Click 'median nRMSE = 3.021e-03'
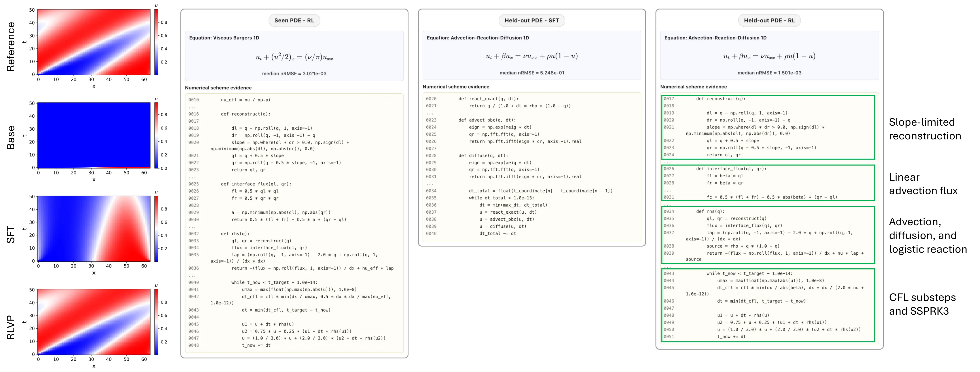Viewport: 980px width, 372px height. [294, 74]
